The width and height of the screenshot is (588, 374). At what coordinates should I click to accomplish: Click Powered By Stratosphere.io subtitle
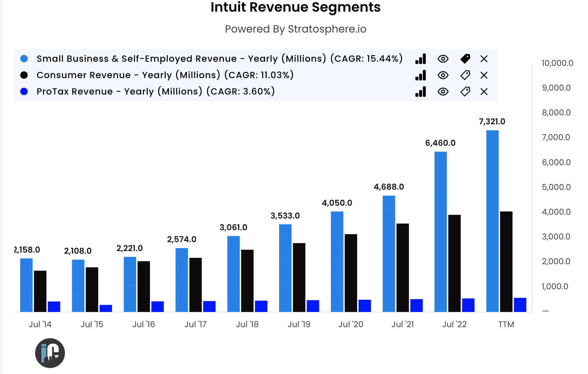coord(295,29)
